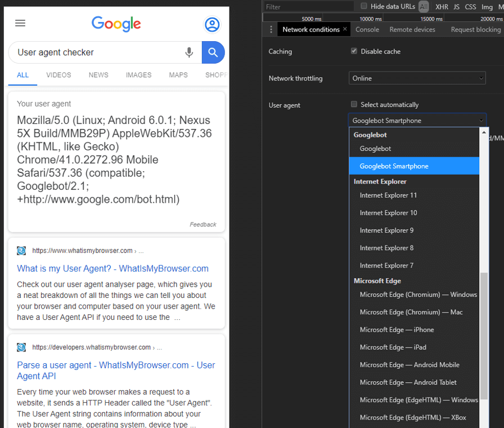The width and height of the screenshot is (504, 428).
Task: Switch to the VIDEOS search tab
Action: [x=58, y=75]
